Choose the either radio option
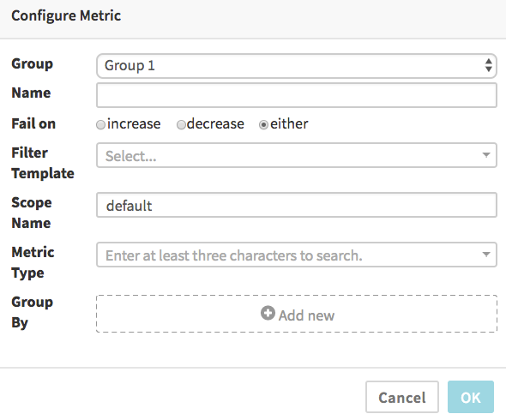 (263, 124)
